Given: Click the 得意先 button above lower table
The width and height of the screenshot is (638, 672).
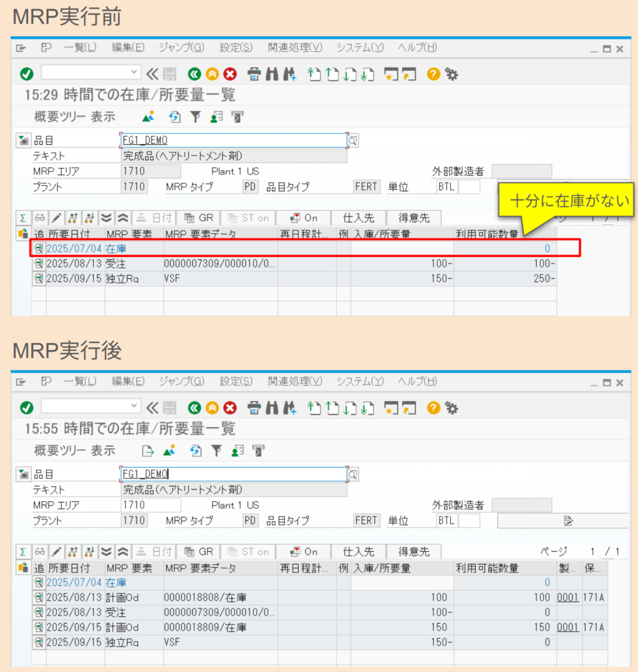Looking at the screenshot, I should 414,551.
